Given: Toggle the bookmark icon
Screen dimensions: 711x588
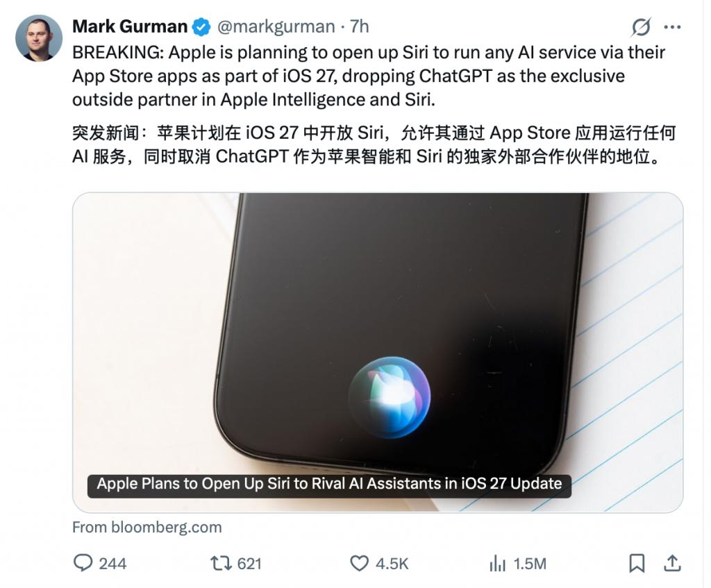Looking at the screenshot, I should (x=637, y=564).
